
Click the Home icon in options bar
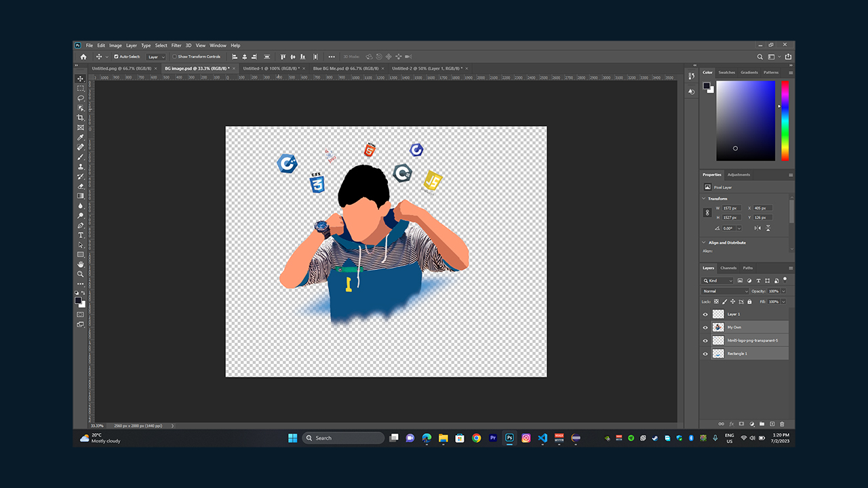point(83,57)
